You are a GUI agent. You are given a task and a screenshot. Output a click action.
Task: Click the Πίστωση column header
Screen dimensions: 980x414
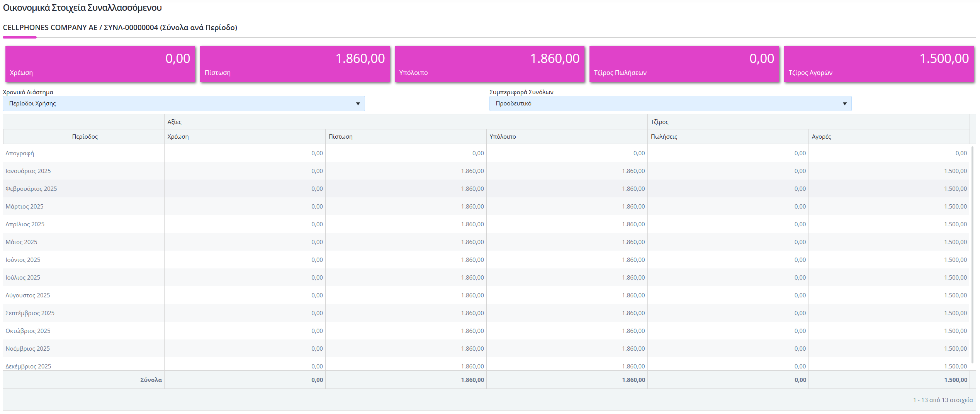click(406, 137)
